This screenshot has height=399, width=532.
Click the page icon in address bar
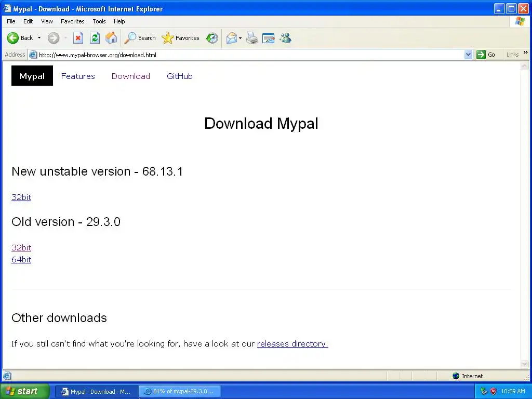click(x=33, y=55)
